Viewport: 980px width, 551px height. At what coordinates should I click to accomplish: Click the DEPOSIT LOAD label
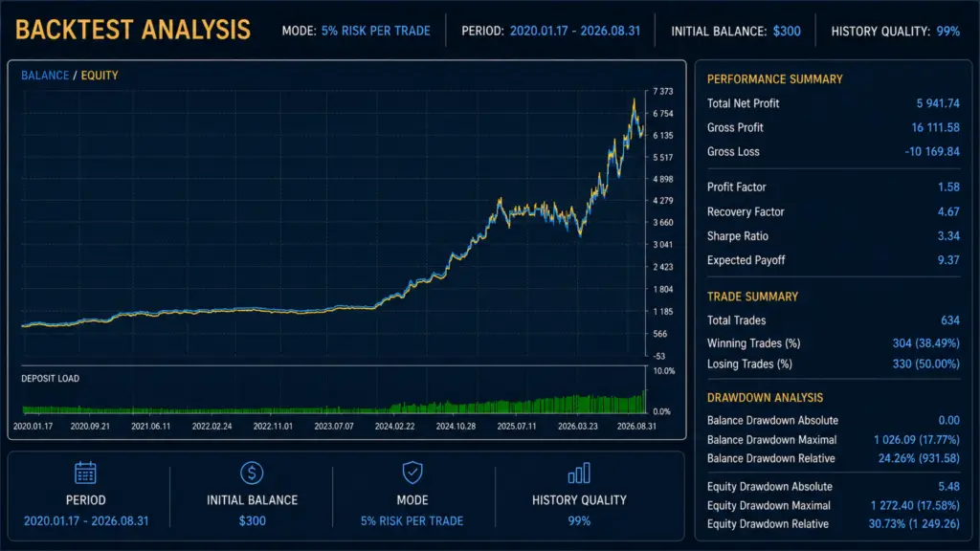[50, 379]
